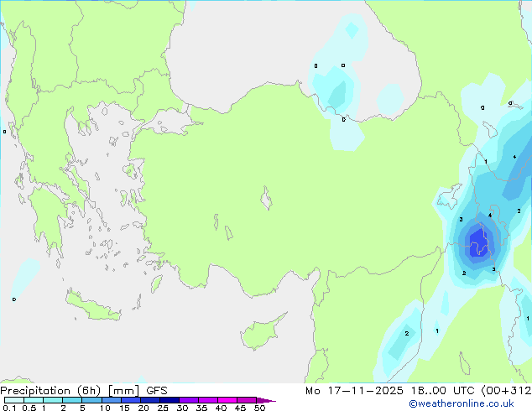Click the arrow tip above 50 on legend
The height and width of the screenshot is (411, 532).
[x=266, y=400]
